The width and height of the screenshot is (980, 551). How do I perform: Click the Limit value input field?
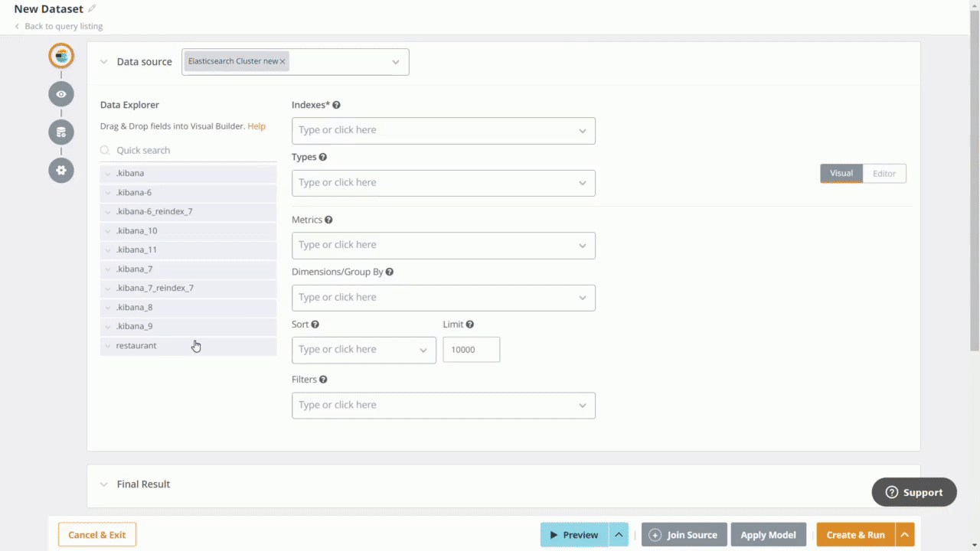tap(471, 349)
